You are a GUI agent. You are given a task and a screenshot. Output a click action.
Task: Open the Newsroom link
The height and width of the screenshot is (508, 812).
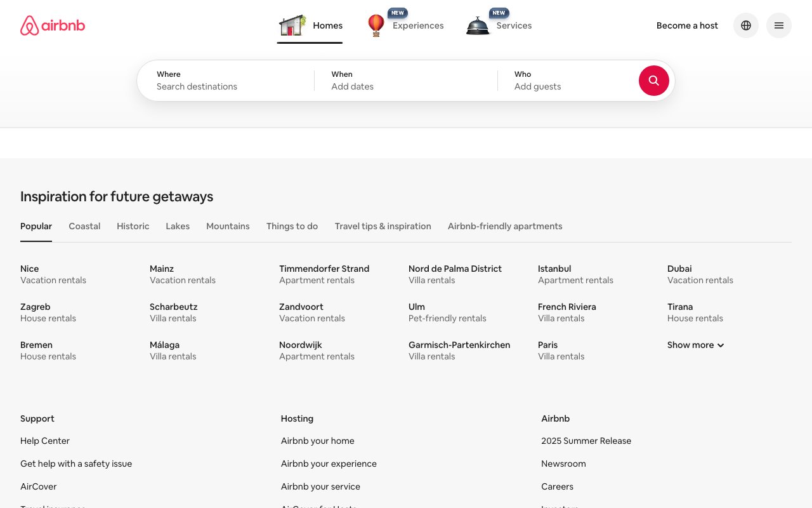click(x=563, y=464)
